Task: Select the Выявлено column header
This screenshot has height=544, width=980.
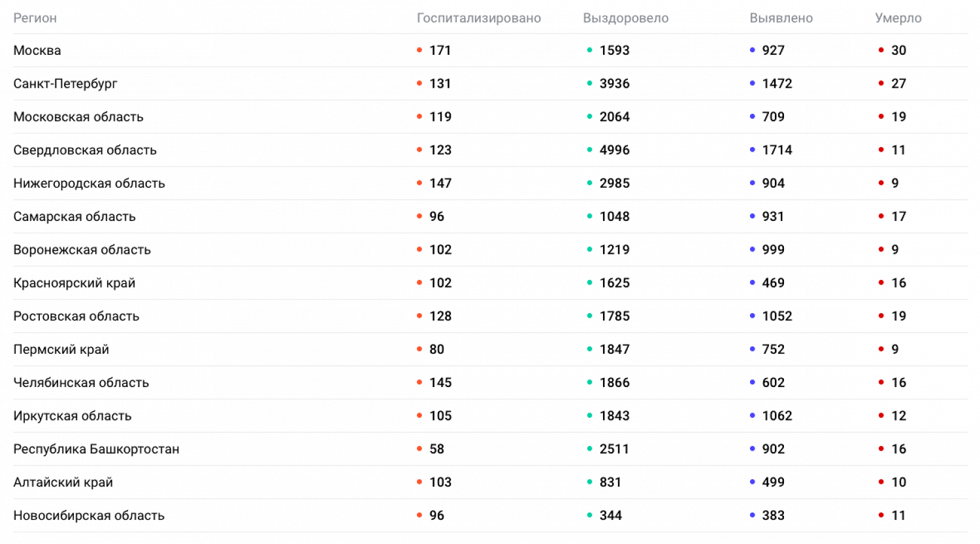Action: click(x=781, y=18)
